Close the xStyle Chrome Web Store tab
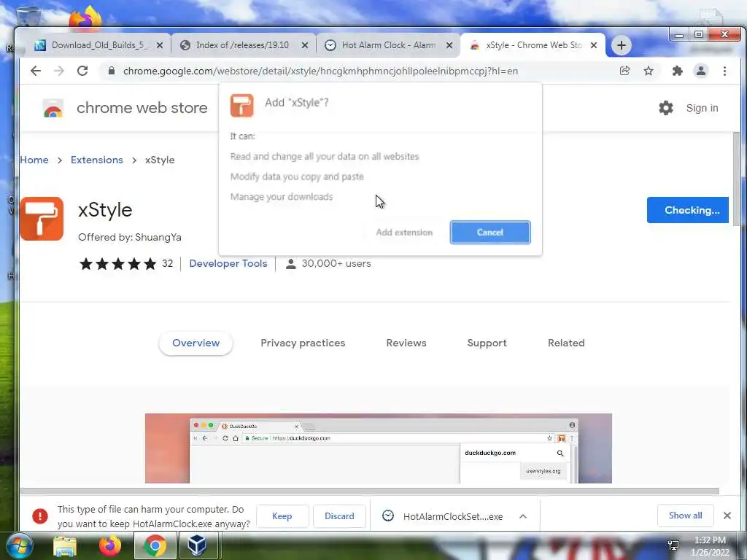Viewport: 747px width, 560px height. pos(594,45)
